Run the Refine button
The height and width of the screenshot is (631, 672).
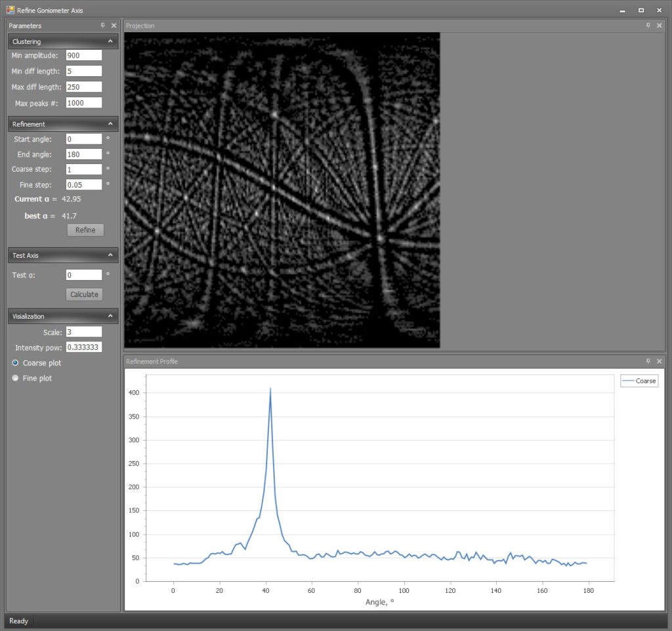pyautogui.click(x=85, y=230)
